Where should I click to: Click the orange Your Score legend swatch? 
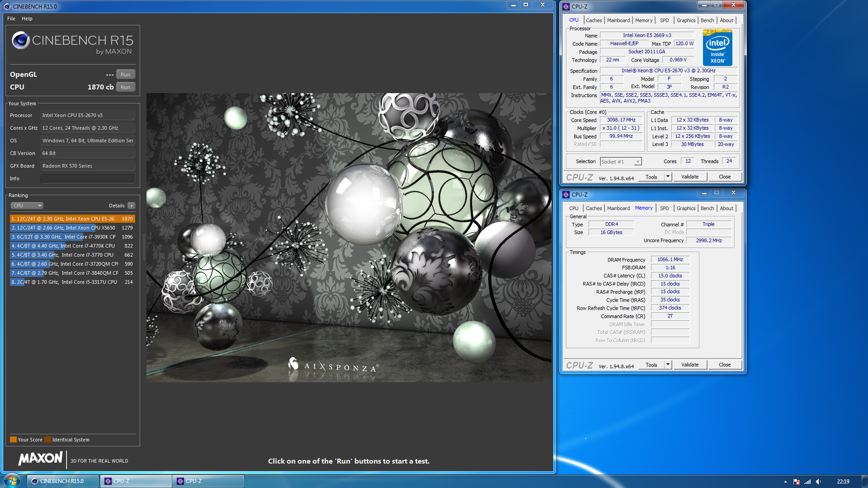coord(13,440)
